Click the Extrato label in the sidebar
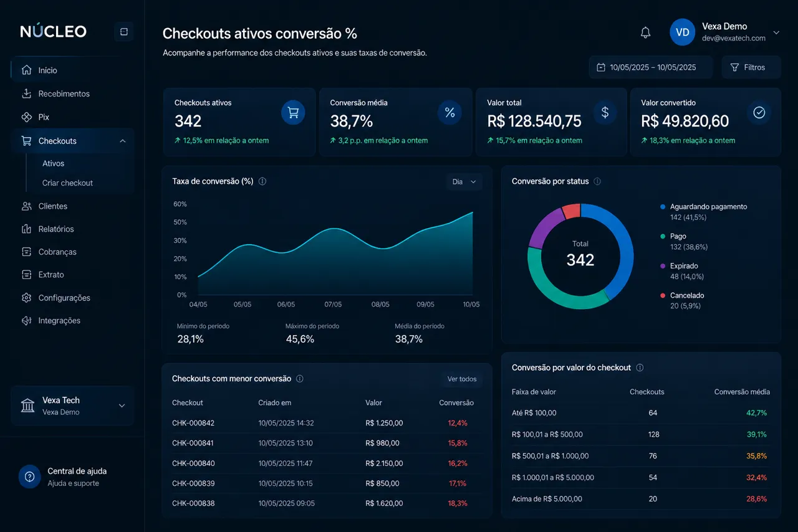 point(51,275)
